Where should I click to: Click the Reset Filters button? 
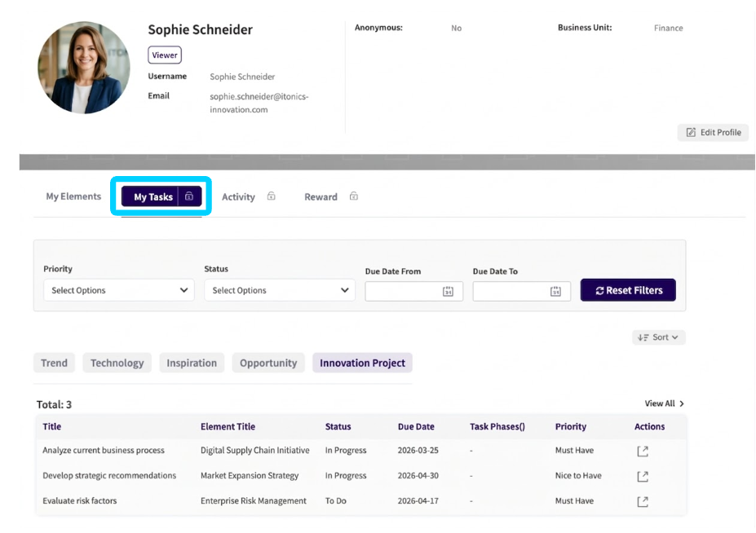[x=628, y=290]
